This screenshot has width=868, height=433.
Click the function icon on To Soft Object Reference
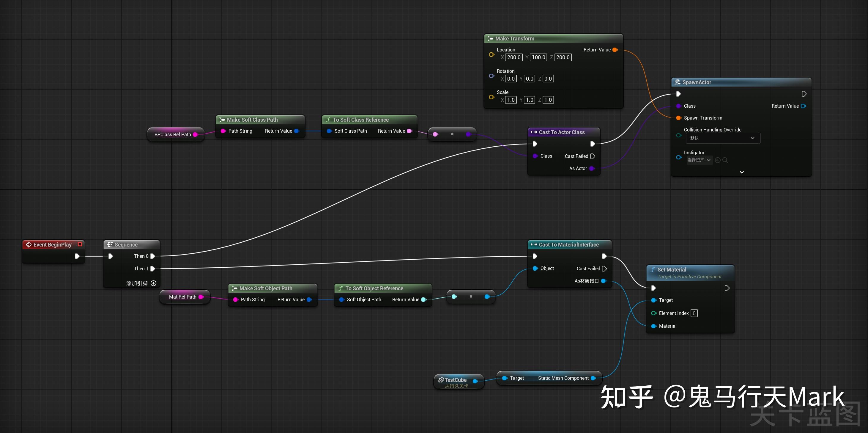[x=341, y=288]
